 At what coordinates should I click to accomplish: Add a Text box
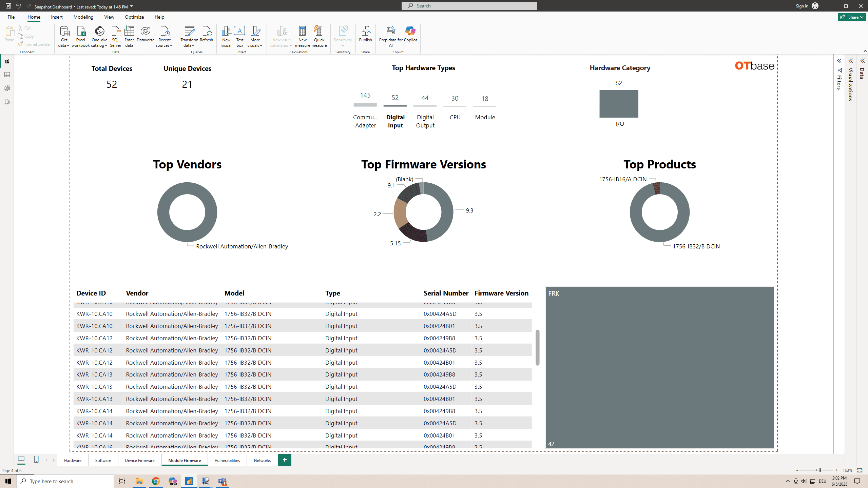coord(240,37)
